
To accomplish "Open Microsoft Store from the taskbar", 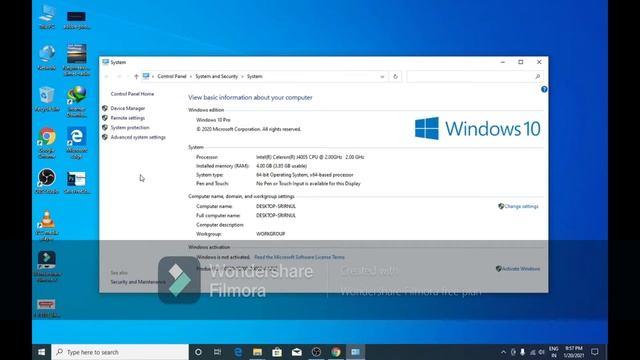I will click(x=277, y=352).
